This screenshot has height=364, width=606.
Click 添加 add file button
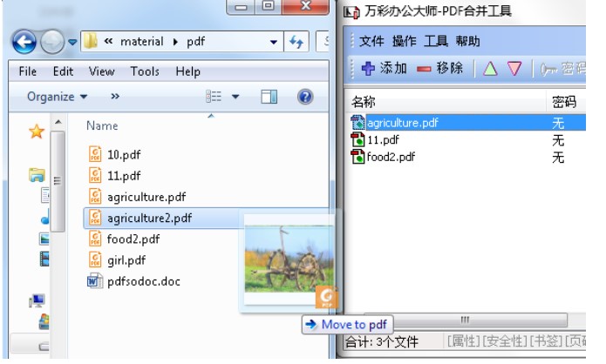(x=384, y=69)
